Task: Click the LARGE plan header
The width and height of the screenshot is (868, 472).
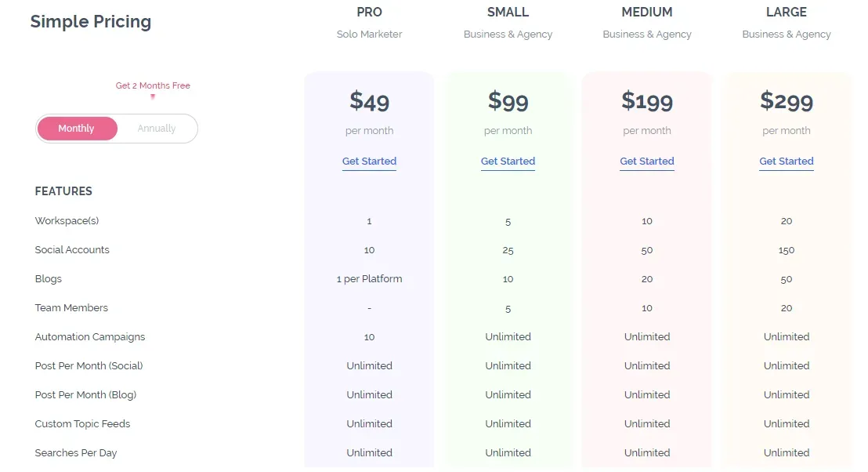Action: coord(787,12)
